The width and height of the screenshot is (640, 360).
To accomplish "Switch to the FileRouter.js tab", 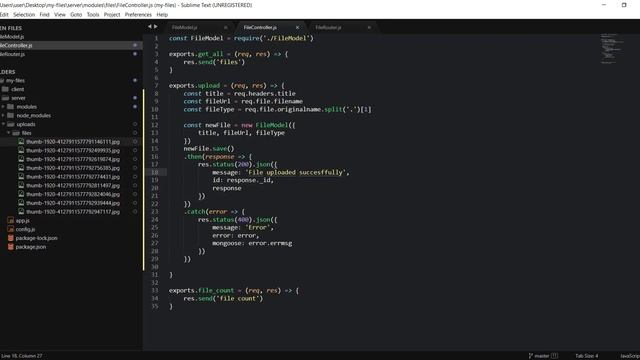I will 328,27.
